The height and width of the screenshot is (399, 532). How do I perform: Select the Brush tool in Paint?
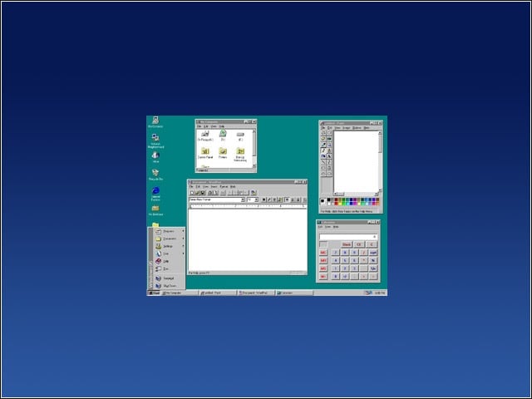[329, 150]
